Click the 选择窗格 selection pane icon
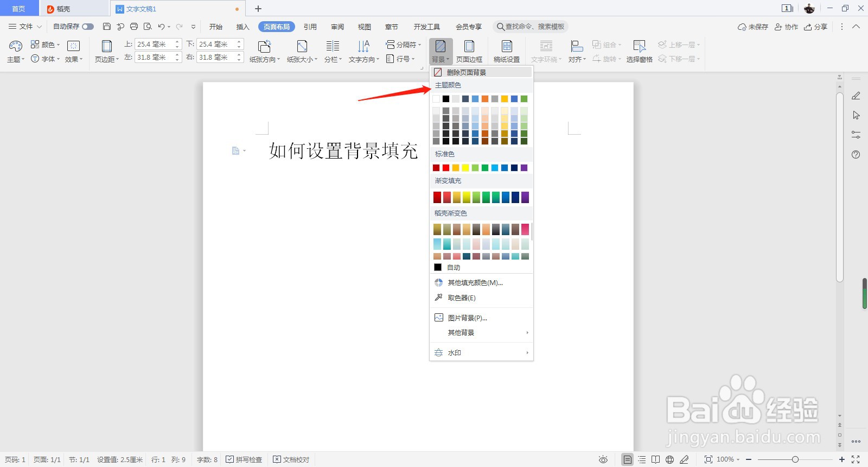Image resolution: width=868 pixels, height=467 pixels. coord(640,46)
